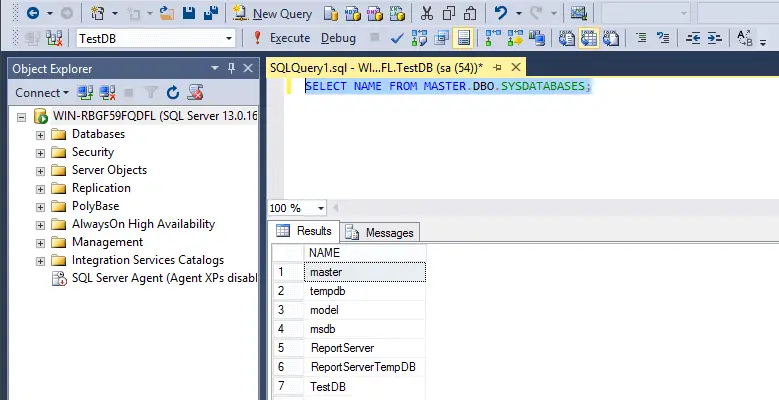Open the TestDB available databases dropdown
Screen dimensions: 779x400
[229, 38]
